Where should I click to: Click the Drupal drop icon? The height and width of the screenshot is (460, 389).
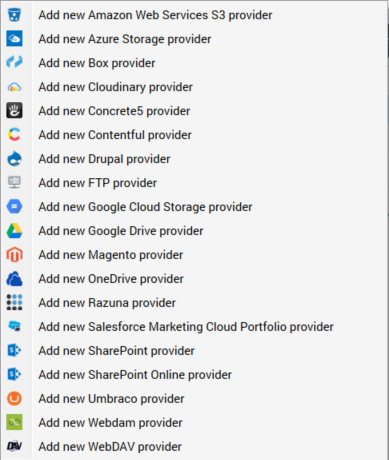tap(14, 159)
